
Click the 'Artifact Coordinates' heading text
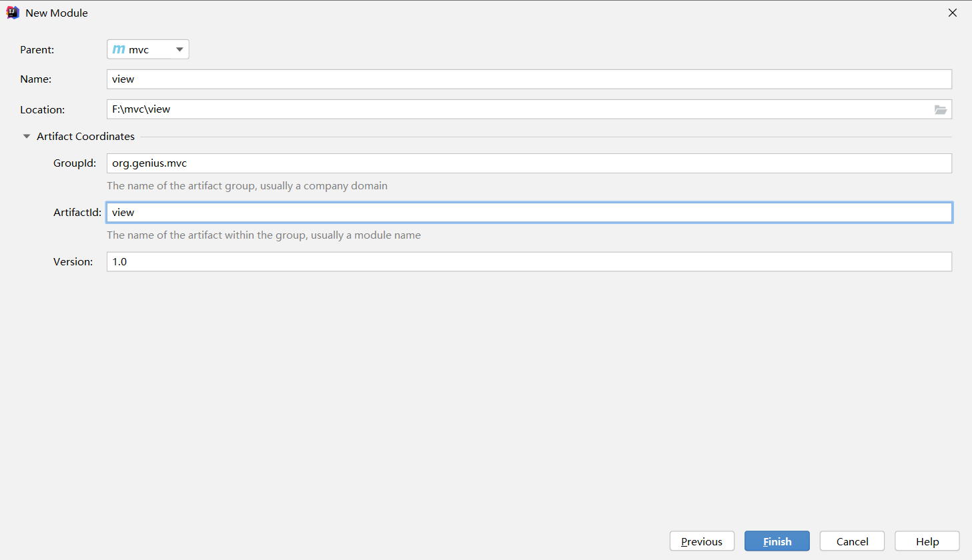click(x=85, y=136)
